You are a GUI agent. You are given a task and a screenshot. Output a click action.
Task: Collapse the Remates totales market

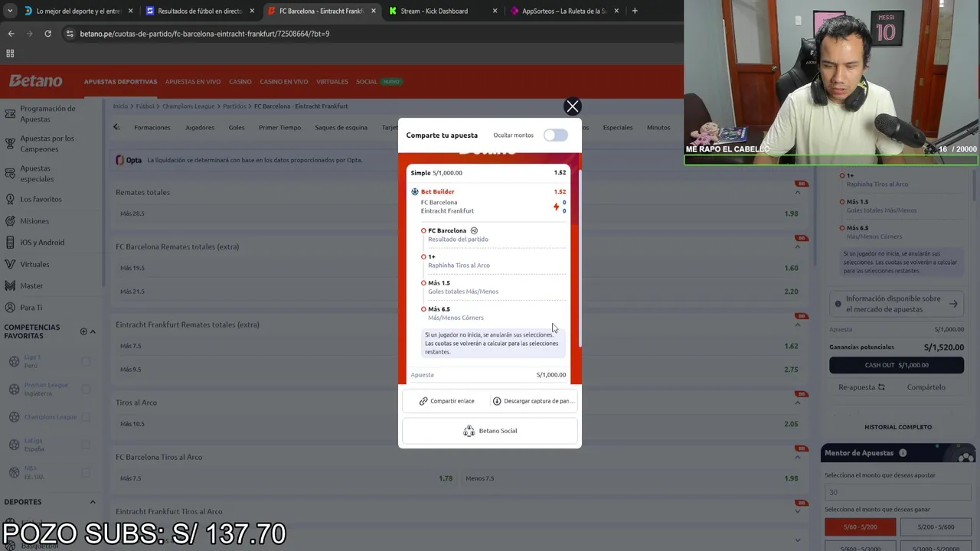pos(798,192)
